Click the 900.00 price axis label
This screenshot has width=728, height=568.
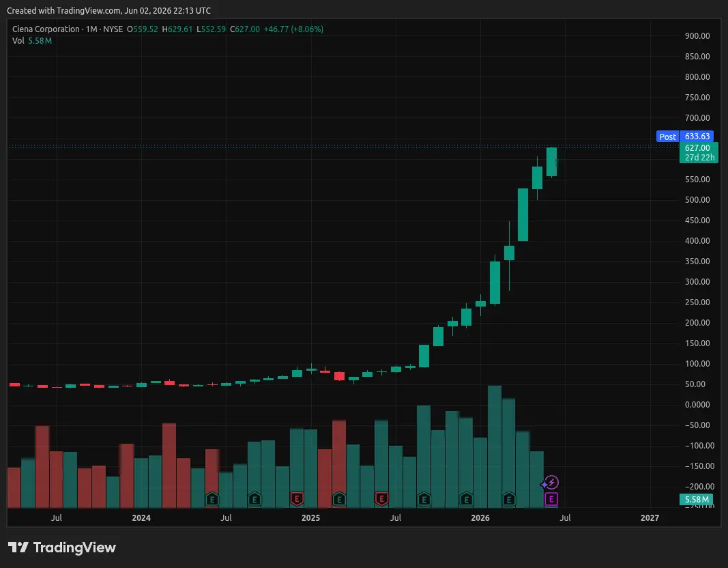697,35
